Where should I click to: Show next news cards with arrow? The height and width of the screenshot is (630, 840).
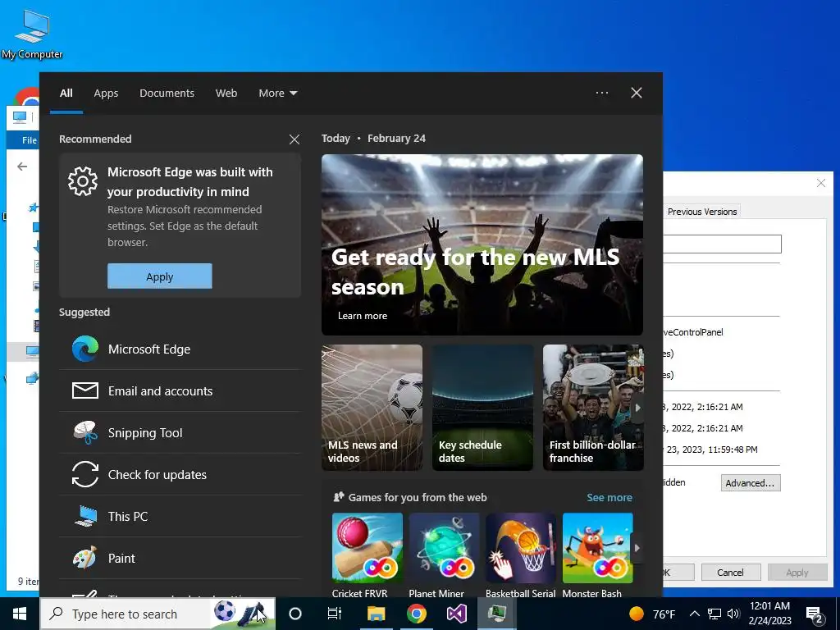pyautogui.click(x=637, y=408)
